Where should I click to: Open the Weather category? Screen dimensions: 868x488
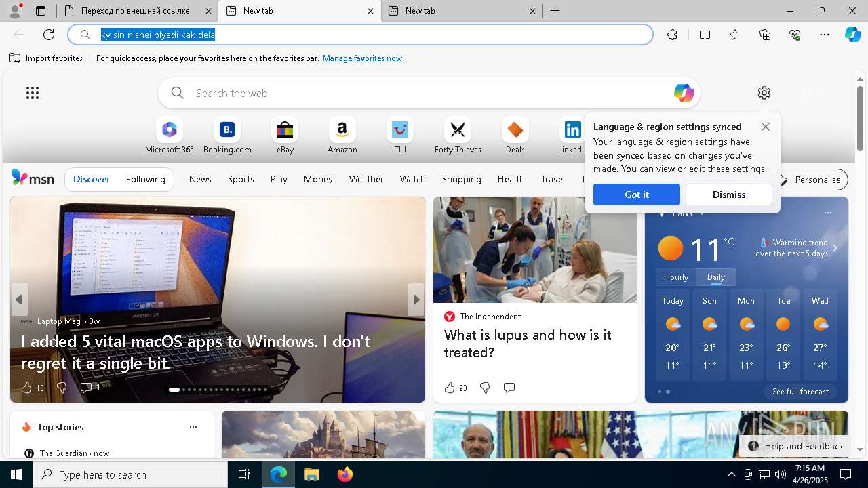coord(366,179)
